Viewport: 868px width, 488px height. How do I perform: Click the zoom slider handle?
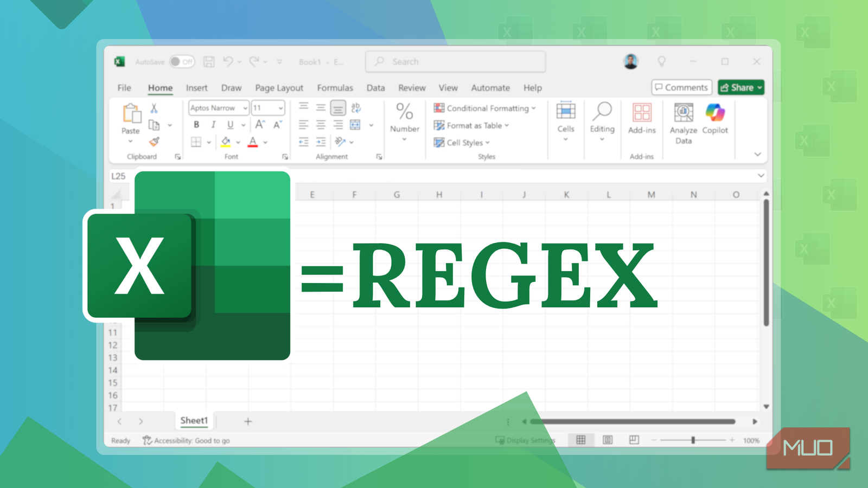(693, 440)
